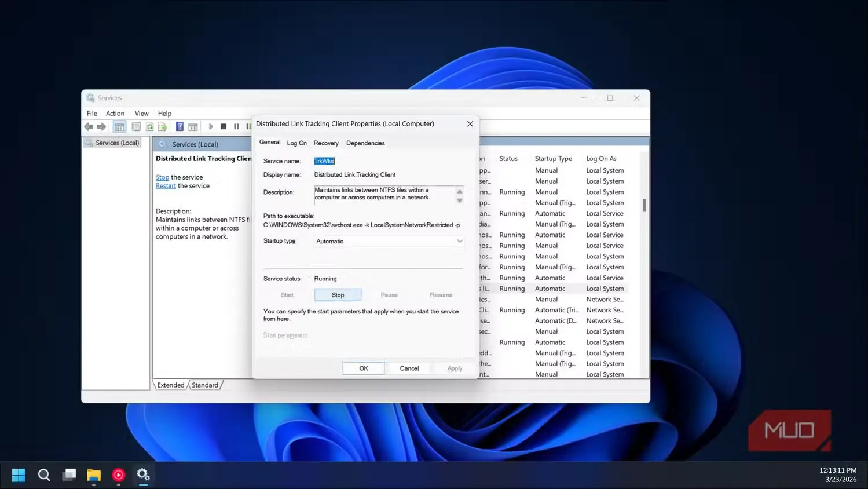Open the red media player taskbar icon
Screen dimensions: 868x489
coord(119,475)
